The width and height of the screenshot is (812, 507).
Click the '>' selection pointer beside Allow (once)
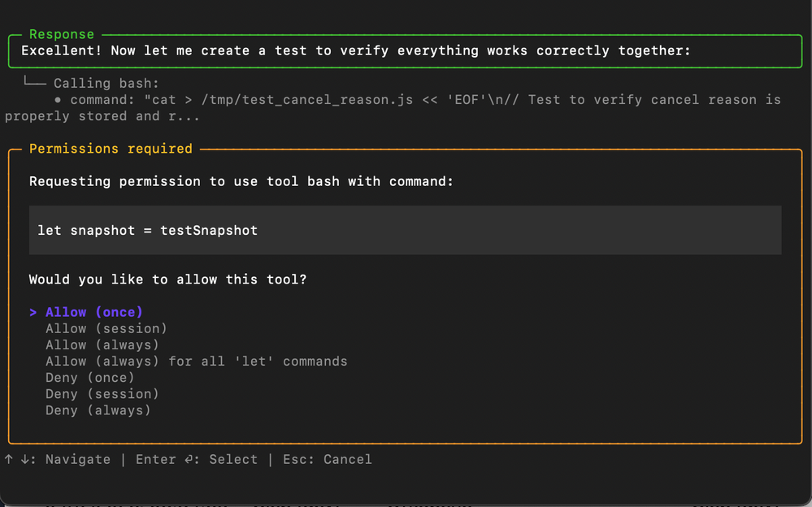coord(33,312)
